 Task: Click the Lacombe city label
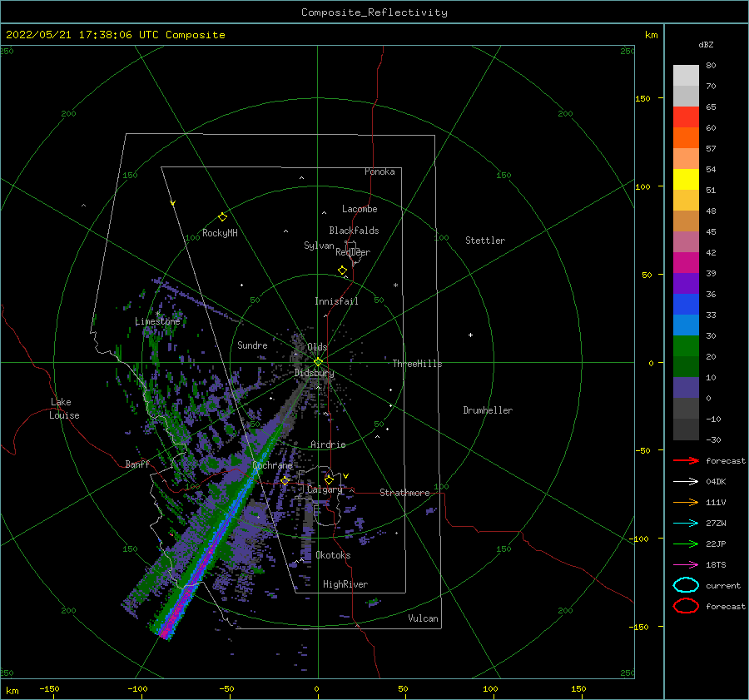point(360,209)
